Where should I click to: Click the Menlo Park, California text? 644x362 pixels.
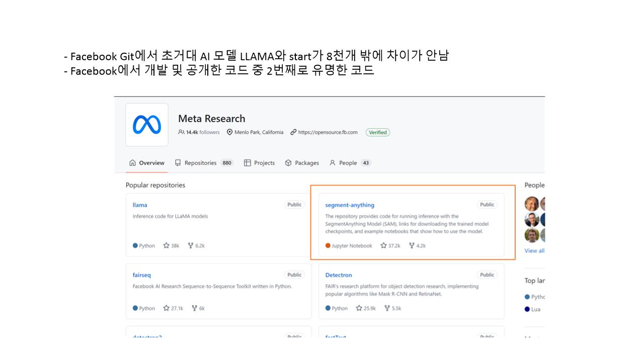[259, 132]
